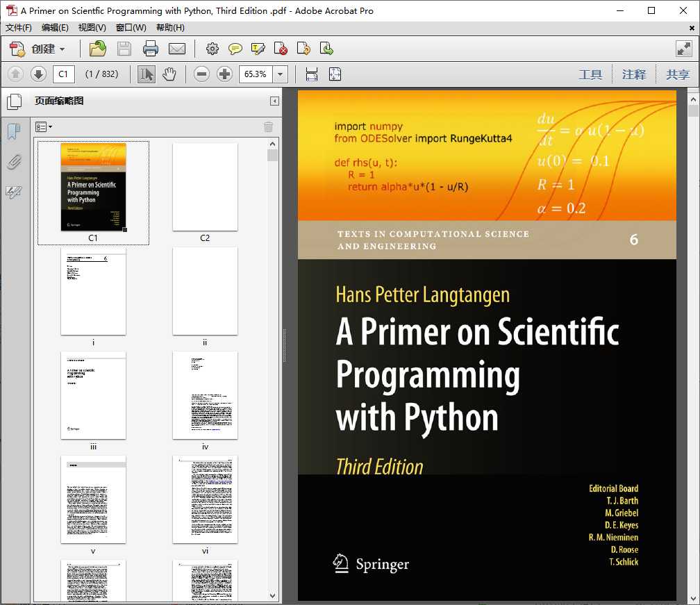Select page iii thumbnail
Viewport: 700px width, 605px height.
click(x=93, y=396)
